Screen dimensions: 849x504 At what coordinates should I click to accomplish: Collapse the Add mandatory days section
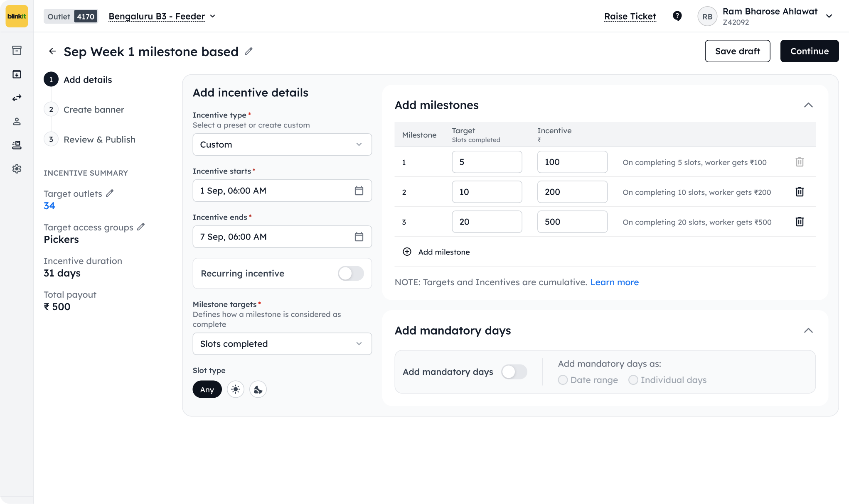pyautogui.click(x=808, y=330)
